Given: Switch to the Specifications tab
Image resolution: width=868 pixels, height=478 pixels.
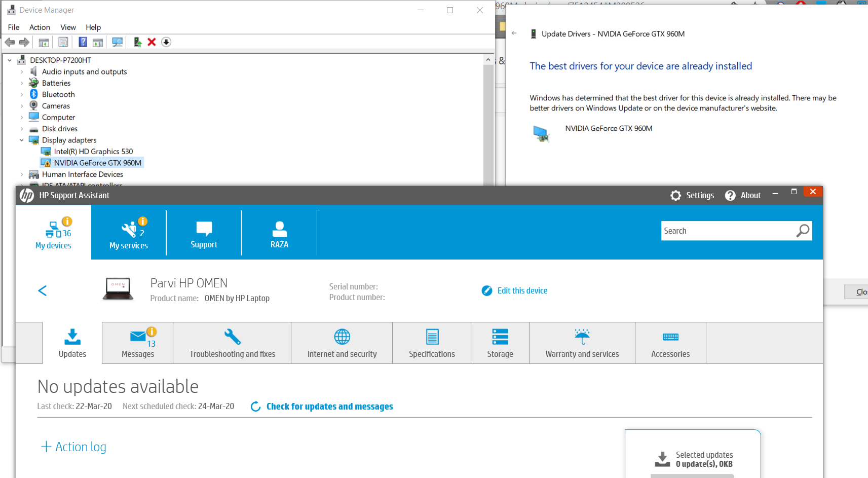Looking at the screenshot, I should [x=432, y=343].
